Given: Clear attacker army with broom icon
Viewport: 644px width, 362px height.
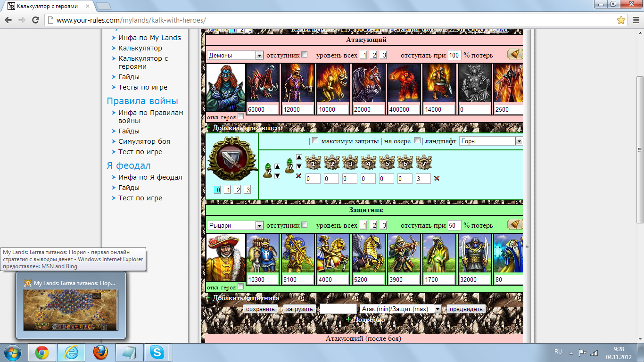Looking at the screenshot, I should (515, 54).
